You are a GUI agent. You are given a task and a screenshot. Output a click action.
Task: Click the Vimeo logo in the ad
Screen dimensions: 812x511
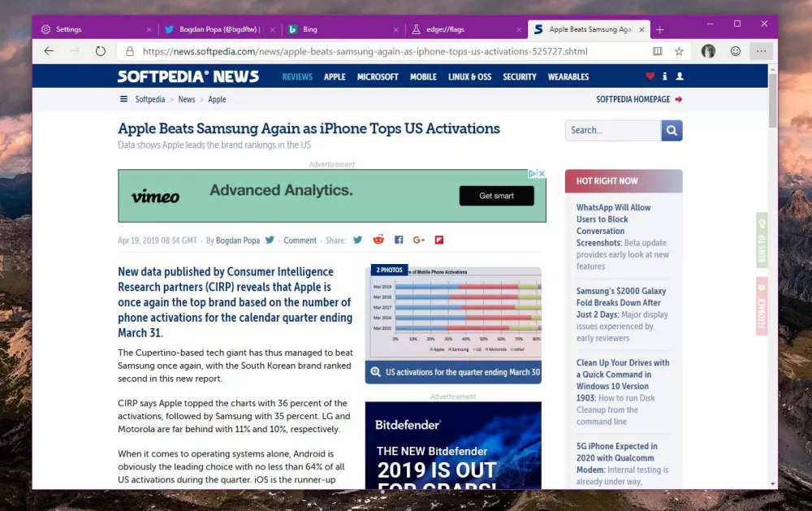pyautogui.click(x=155, y=197)
